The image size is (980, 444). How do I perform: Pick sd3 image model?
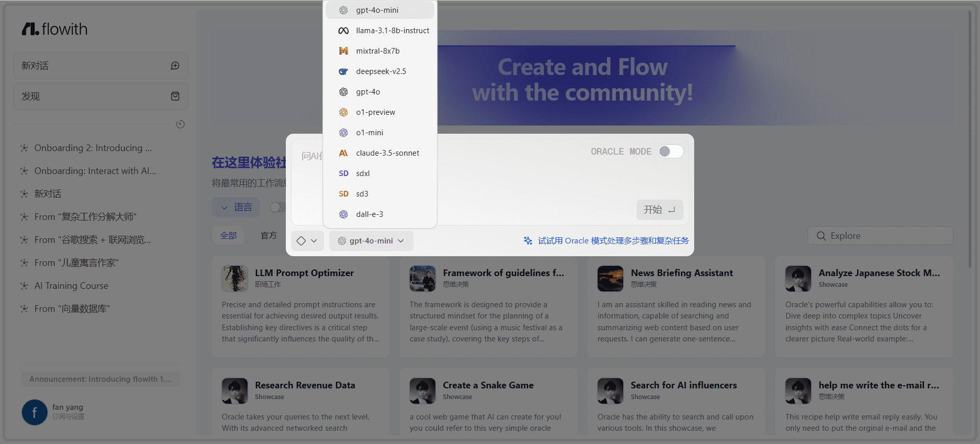[380, 194]
